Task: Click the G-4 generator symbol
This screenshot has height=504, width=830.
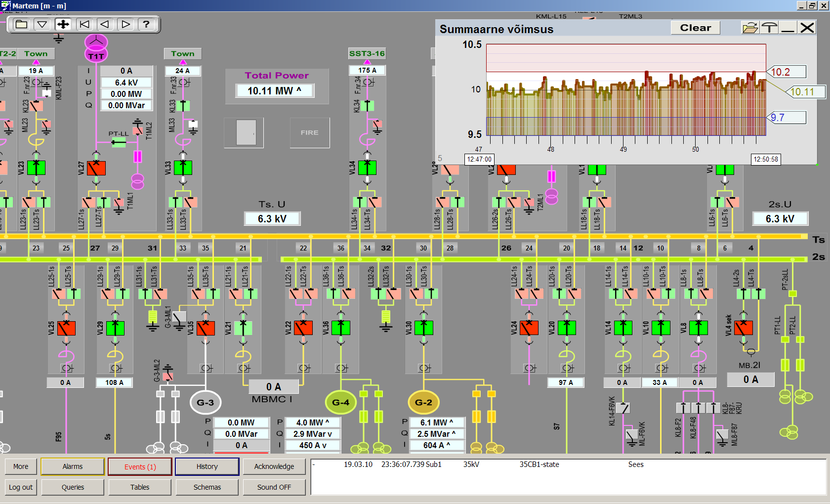Action: (x=340, y=402)
